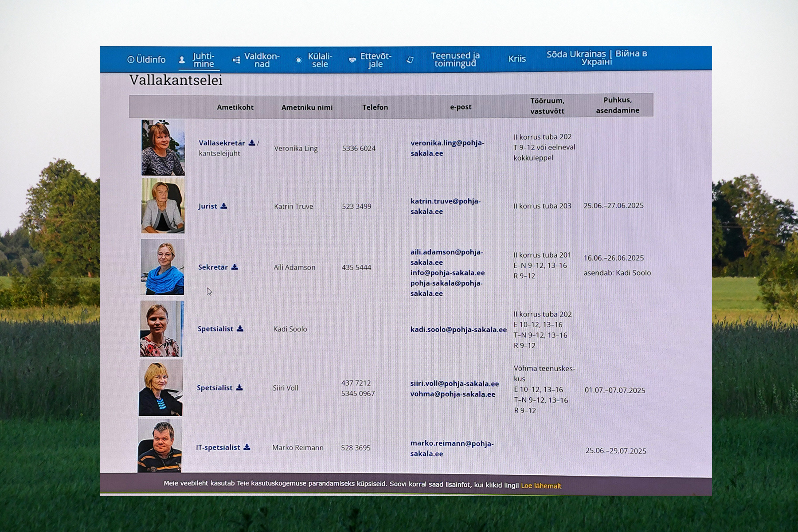Click the Telefon column header
Image resolution: width=798 pixels, height=532 pixels.
(x=375, y=107)
